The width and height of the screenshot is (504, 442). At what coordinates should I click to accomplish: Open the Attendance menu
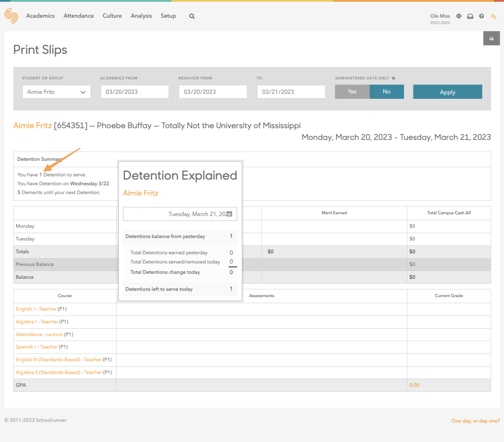[79, 16]
